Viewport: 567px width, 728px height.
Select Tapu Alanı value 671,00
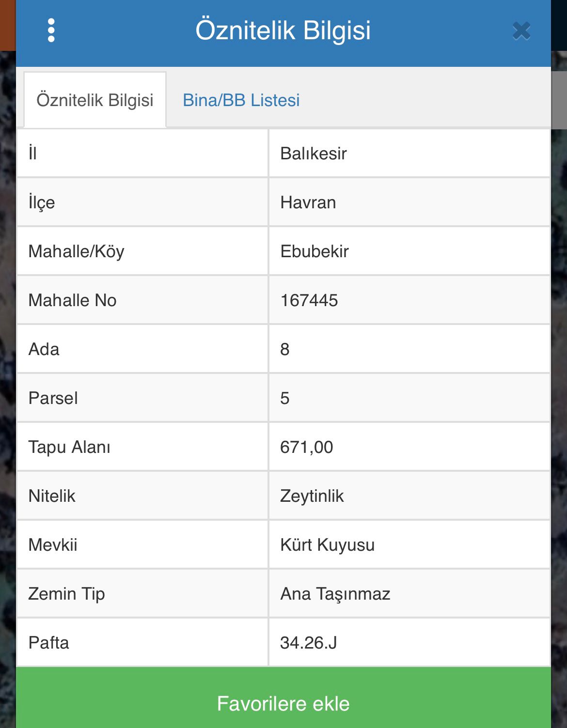pyautogui.click(x=307, y=447)
